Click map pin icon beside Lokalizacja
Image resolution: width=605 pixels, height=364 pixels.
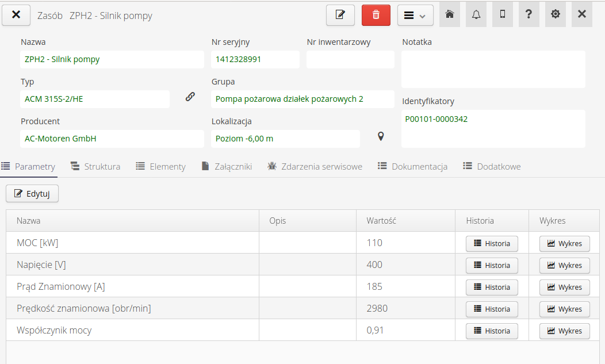[380, 136]
